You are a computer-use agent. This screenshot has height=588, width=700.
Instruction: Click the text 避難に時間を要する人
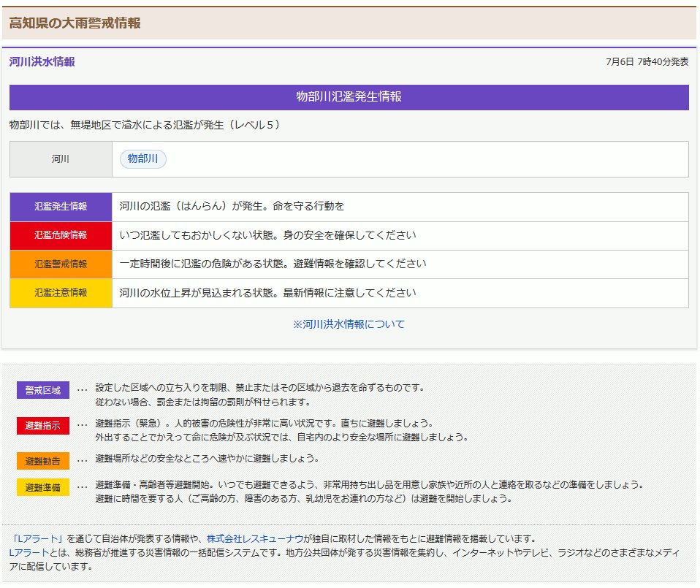[139, 498]
